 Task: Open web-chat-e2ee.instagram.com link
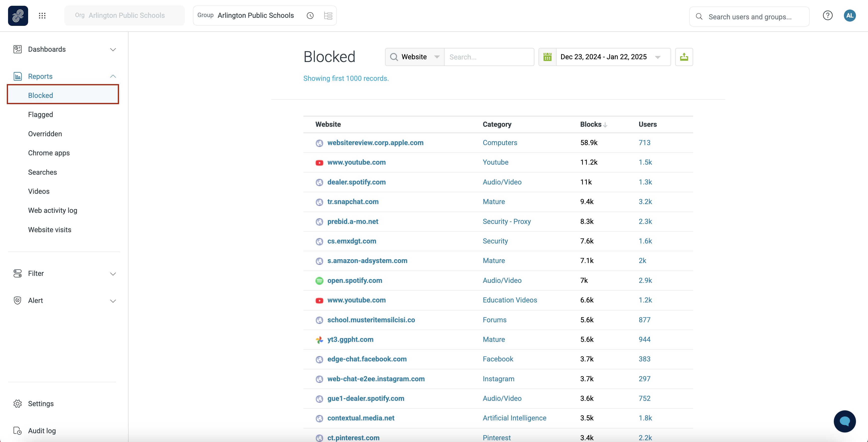click(376, 379)
